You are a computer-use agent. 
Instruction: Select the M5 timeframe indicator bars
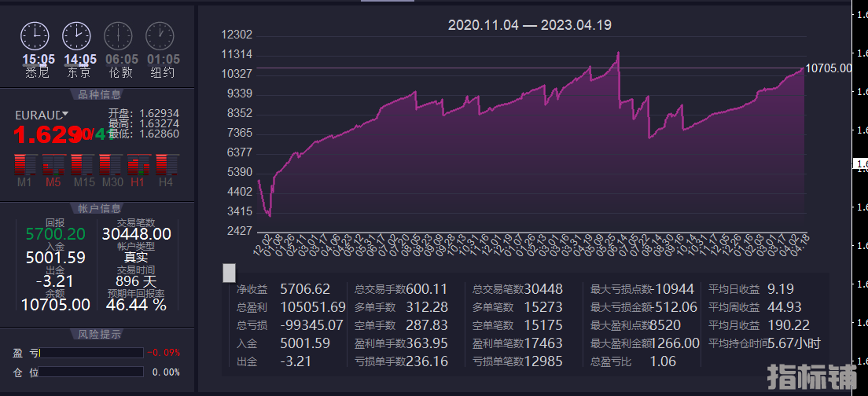click(x=53, y=165)
